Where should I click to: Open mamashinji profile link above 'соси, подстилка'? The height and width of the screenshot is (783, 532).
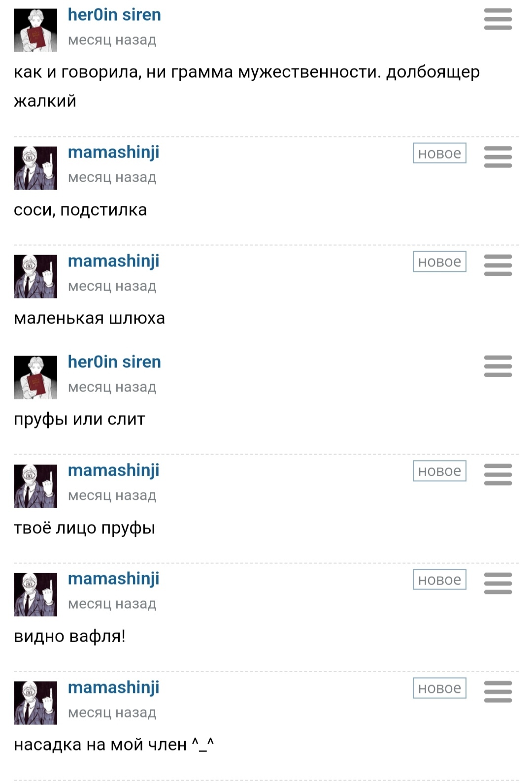[114, 153]
